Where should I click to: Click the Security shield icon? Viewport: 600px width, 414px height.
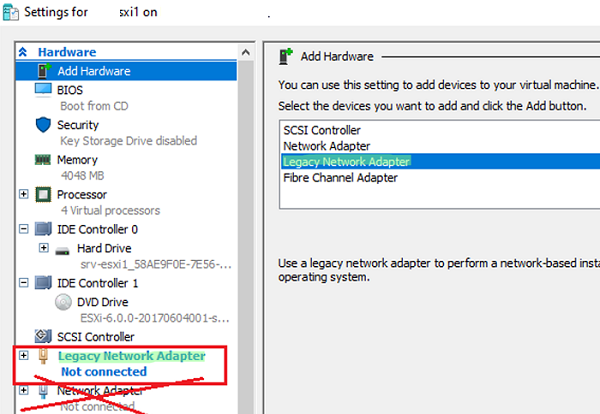coord(43,125)
